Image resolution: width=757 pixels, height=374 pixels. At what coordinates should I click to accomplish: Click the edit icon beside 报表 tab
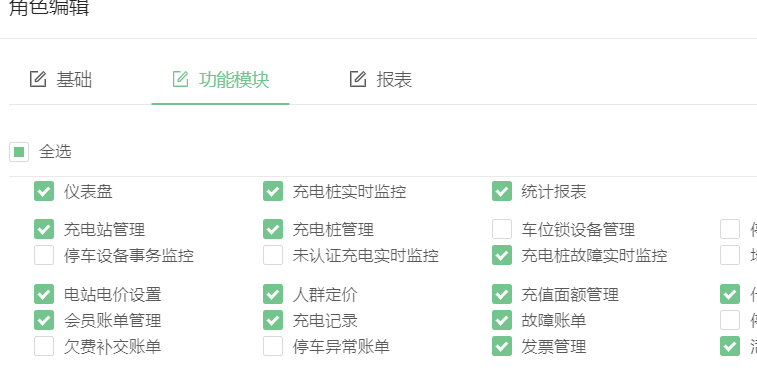pos(358,79)
